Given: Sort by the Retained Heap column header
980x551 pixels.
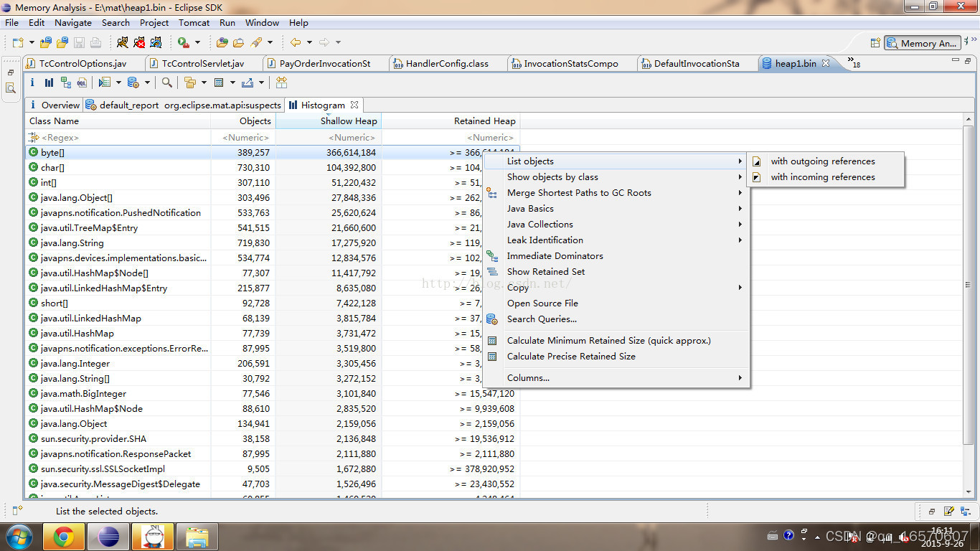Looking at the screenshot, I should point(451,121).
